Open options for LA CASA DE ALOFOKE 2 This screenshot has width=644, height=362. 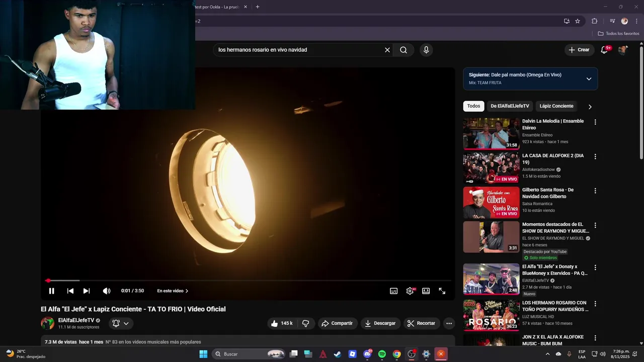595,157
